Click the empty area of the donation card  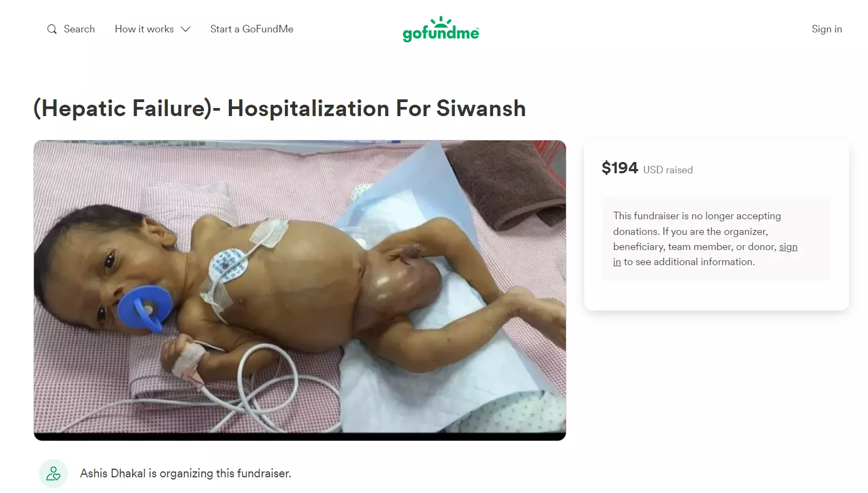tap(716, 295)
